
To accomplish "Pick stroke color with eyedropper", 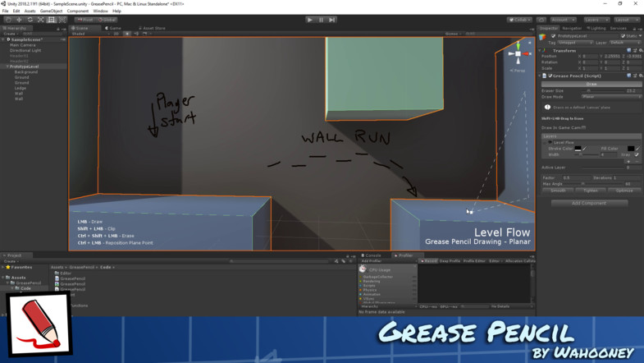I will (x=585, y=149).
